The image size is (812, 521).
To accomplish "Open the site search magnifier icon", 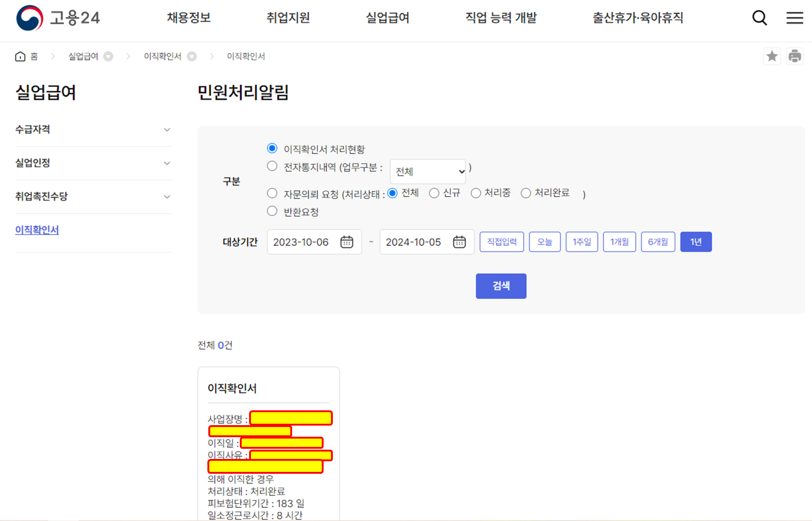I will click(x=759, y=18).
